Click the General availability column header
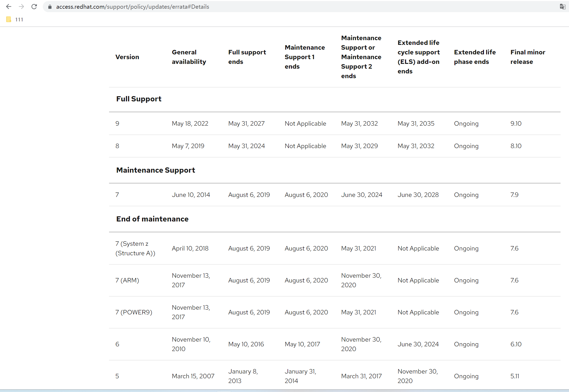The image size is (569, 392). [x=189, y=57]
